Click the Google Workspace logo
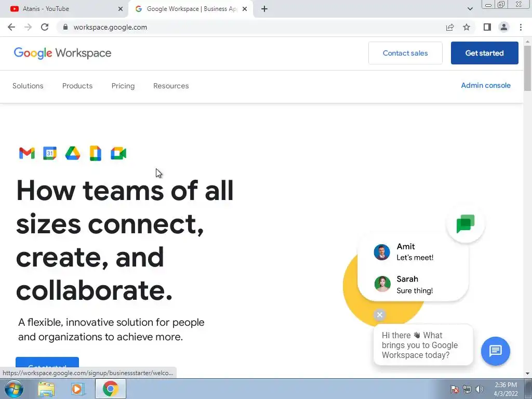 [x=62, y=54]
